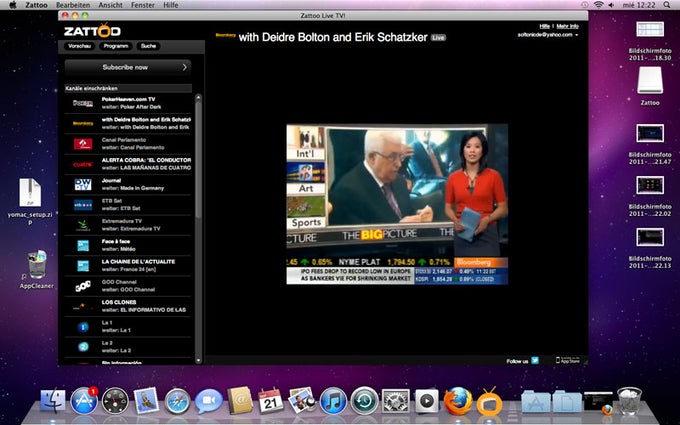Open Dashboard from the Dock

115,401
